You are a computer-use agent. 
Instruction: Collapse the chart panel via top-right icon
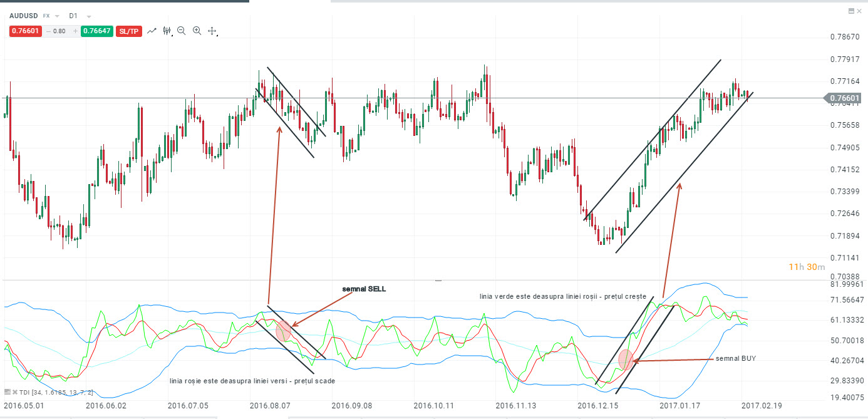click(x=852, y=11)
